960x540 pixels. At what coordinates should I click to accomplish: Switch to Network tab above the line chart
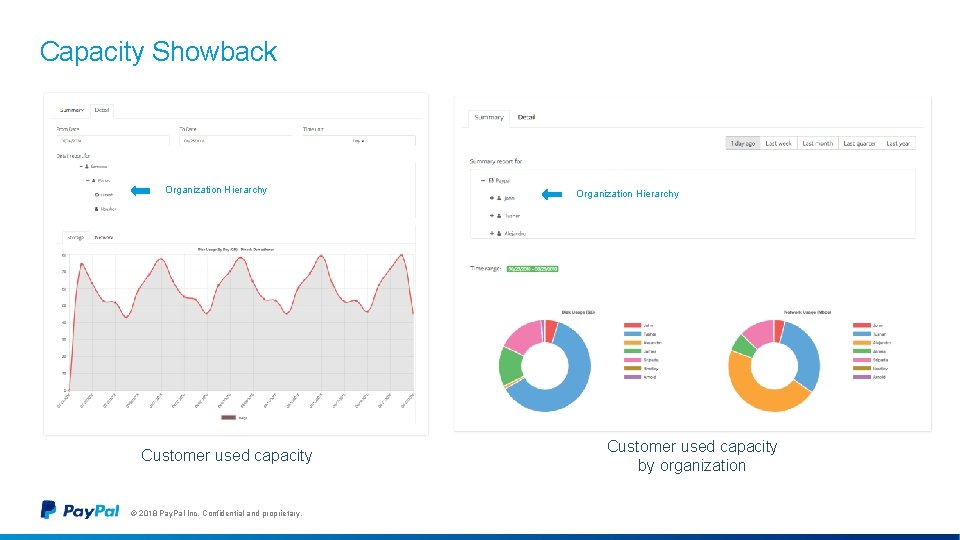coord(103,238)
